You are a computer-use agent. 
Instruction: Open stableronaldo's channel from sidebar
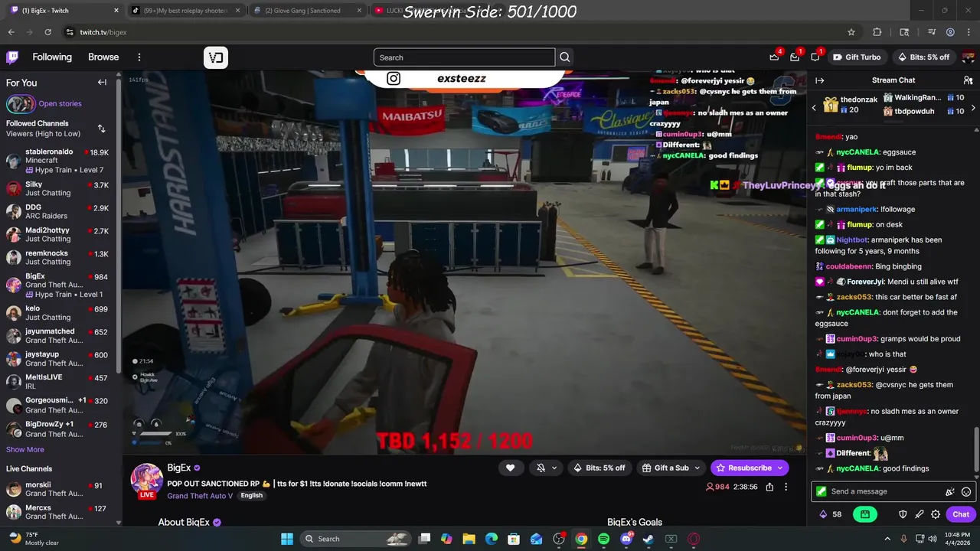58,161
